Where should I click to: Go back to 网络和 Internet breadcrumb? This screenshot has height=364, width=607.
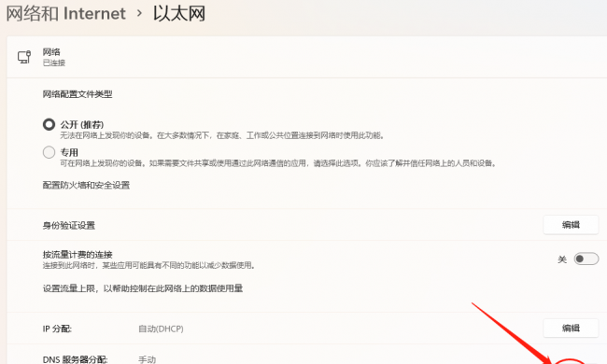point(65,14)
